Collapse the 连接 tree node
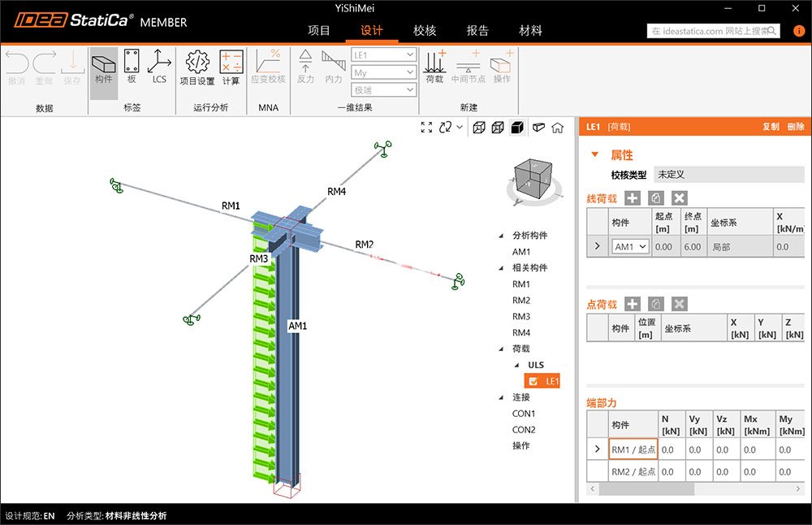 (x=501, y=397)
